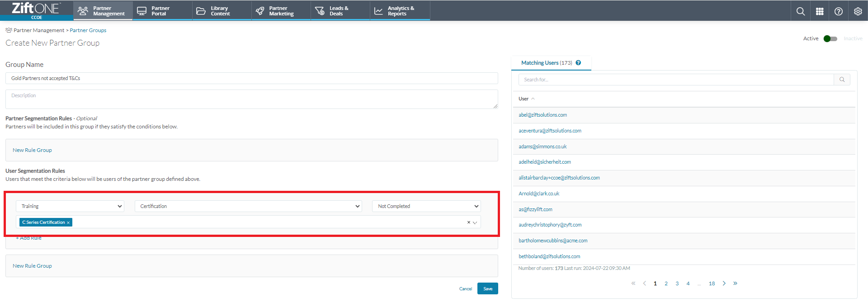This screenshot has width=868, height=307.
Task: Click the user search magnifier button
Action: click(842, 80)
